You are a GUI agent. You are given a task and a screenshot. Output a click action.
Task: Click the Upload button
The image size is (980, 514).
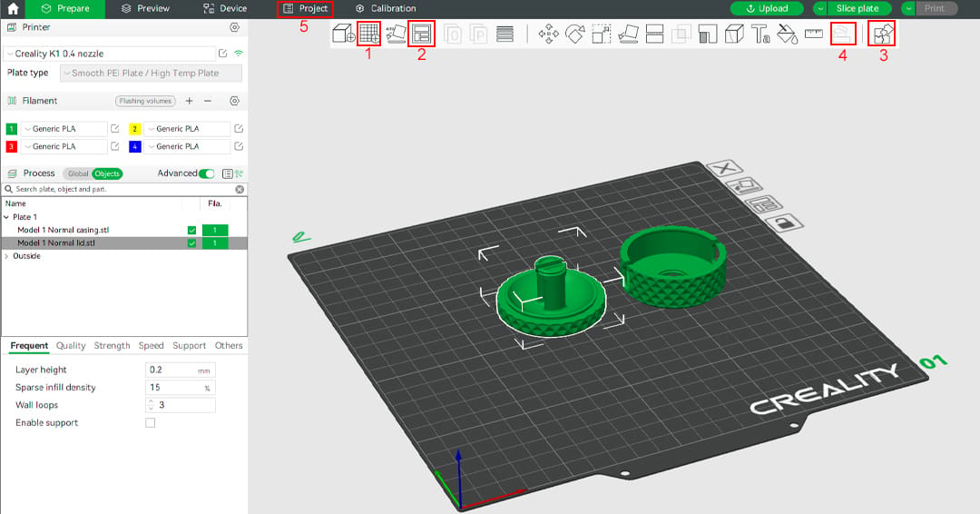pyautogui.click(x=767, y=9)
